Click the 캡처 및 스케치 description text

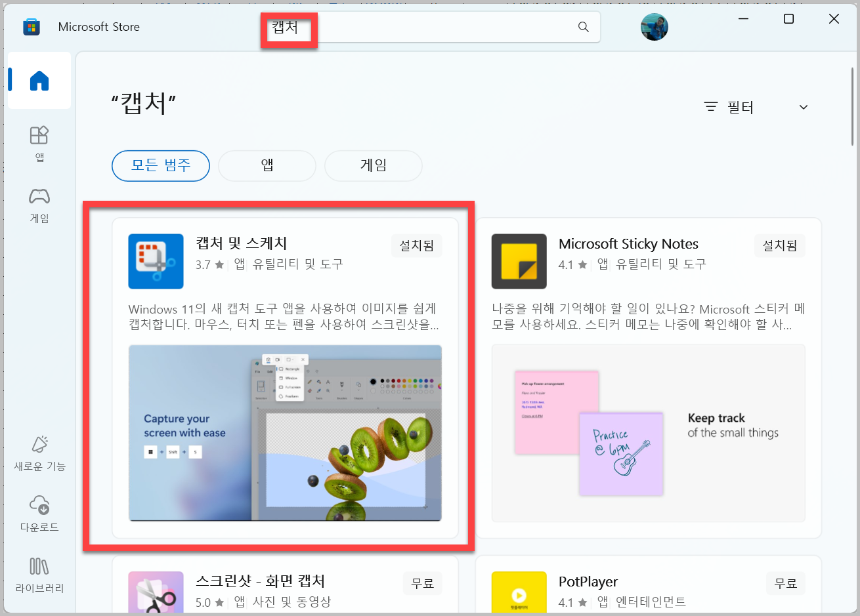tap(284, 316)
